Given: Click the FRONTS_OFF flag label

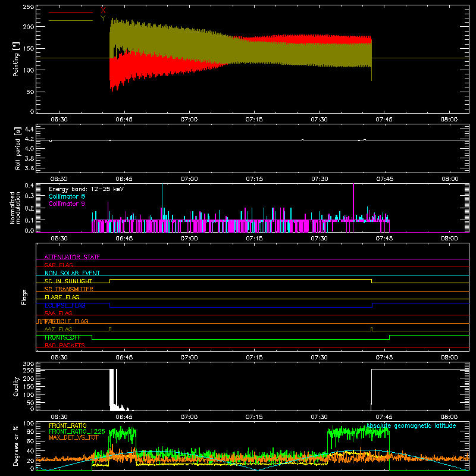Looking at the screenshot, I should click(62, 337).
